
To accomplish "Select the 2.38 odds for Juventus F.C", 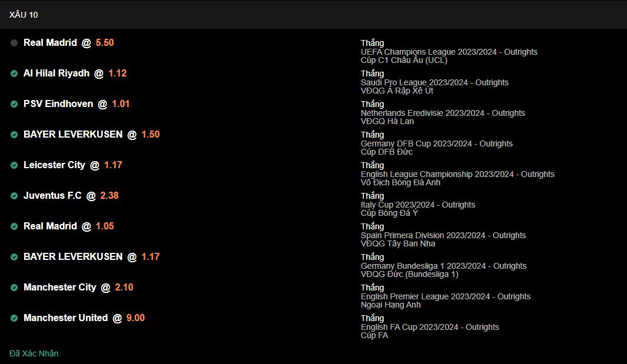I will (x=110, y=196).
